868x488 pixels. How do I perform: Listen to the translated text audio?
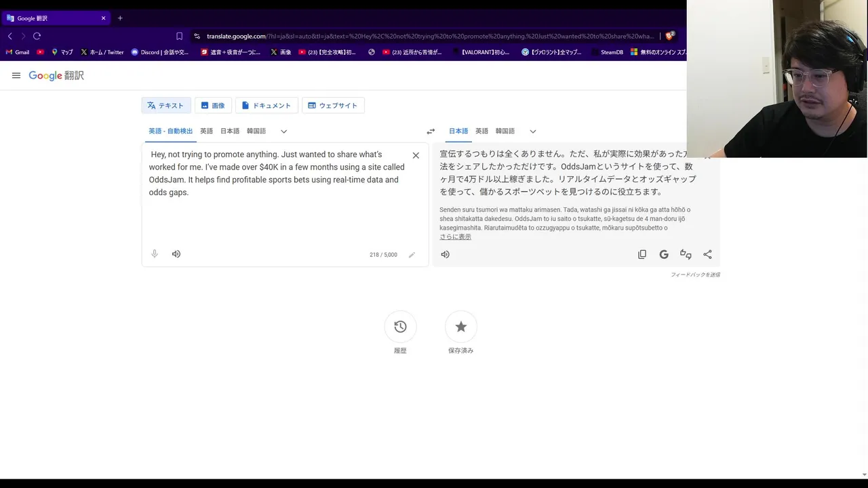(x=445, y=255)
